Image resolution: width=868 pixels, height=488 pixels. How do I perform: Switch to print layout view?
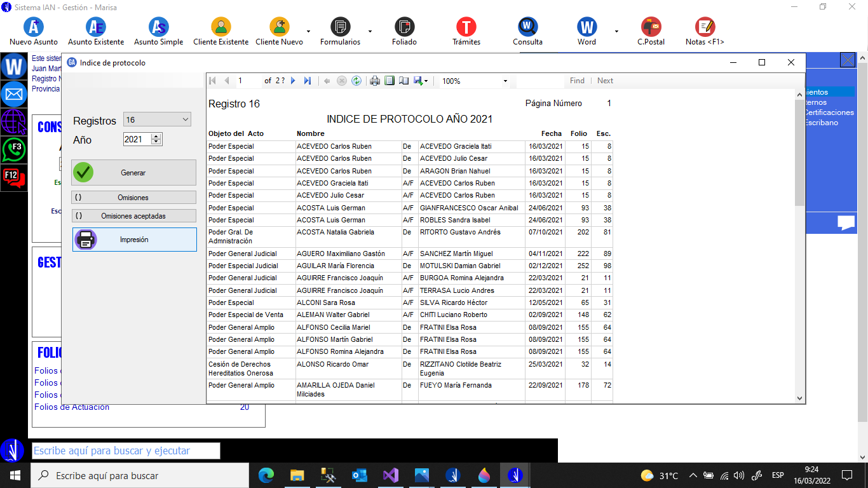(390, 81)
